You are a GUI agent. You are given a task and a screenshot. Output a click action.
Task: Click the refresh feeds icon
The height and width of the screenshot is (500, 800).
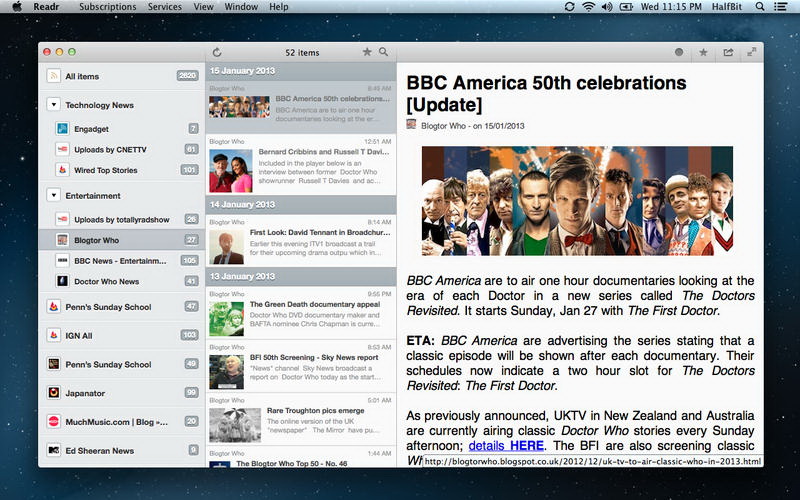(217, 52)
